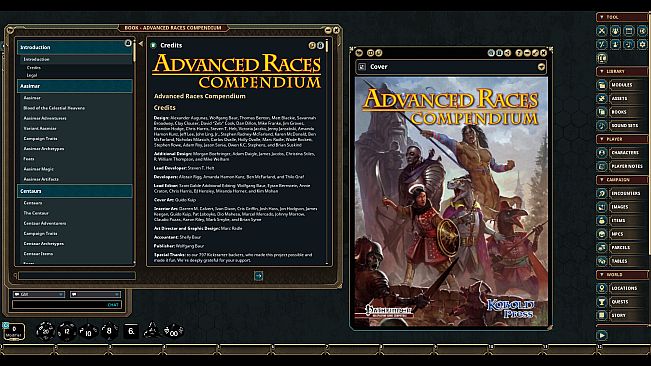Image resolution: width=651 pixels, height=366 pixels.
Task: Roll the d10 die
Action: [88, 332]
